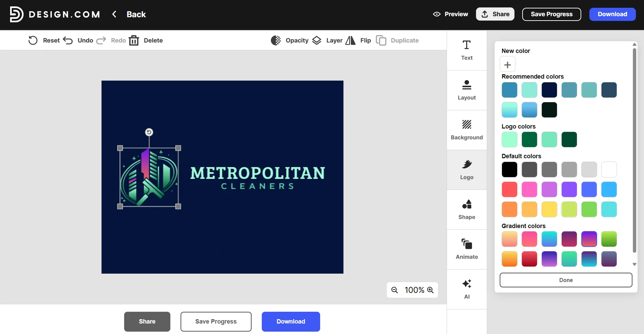Choose the white default color
Viewport: 644px width, 334px height.
point(609,169)
